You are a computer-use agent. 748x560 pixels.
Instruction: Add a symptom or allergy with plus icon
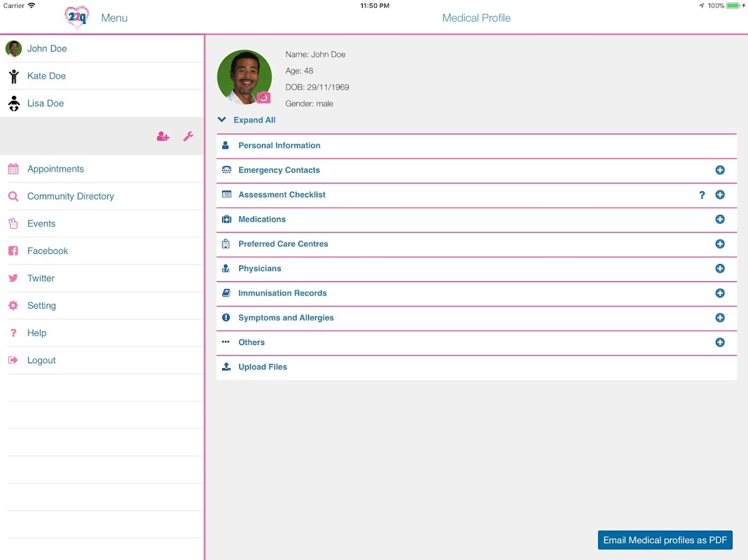pos(720,318)
